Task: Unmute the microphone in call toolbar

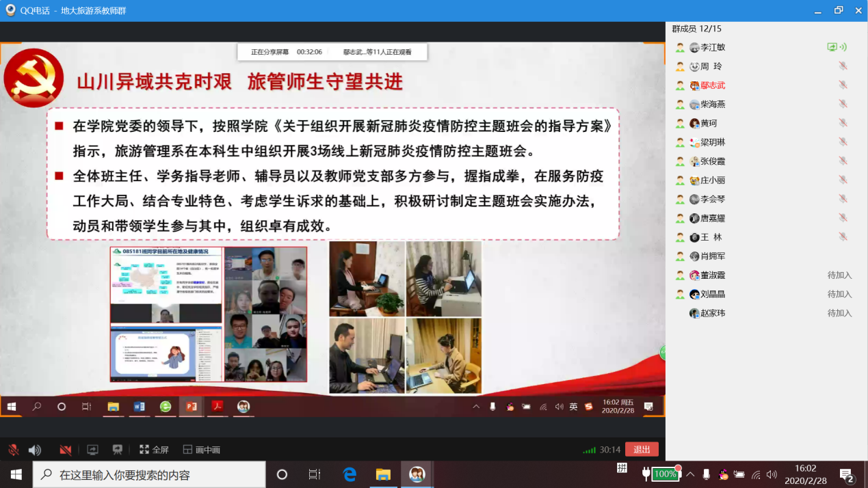Action: [14, 450]
